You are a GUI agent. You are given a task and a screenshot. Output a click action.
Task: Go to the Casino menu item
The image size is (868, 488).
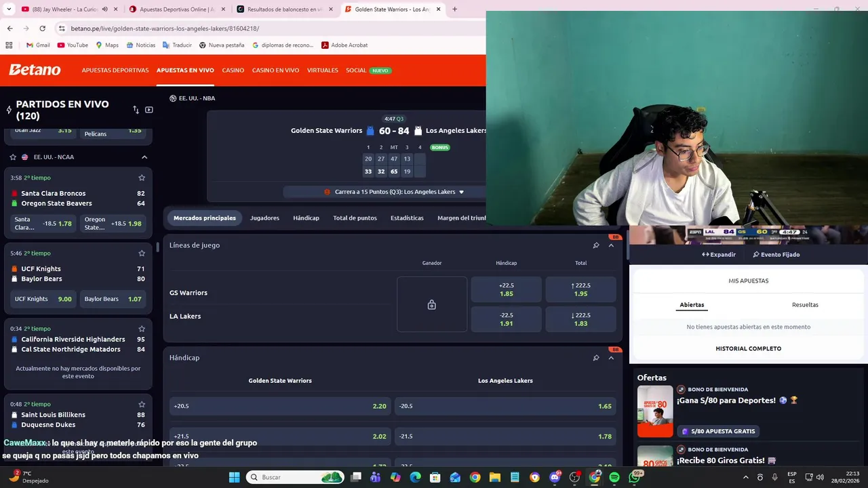233,70
